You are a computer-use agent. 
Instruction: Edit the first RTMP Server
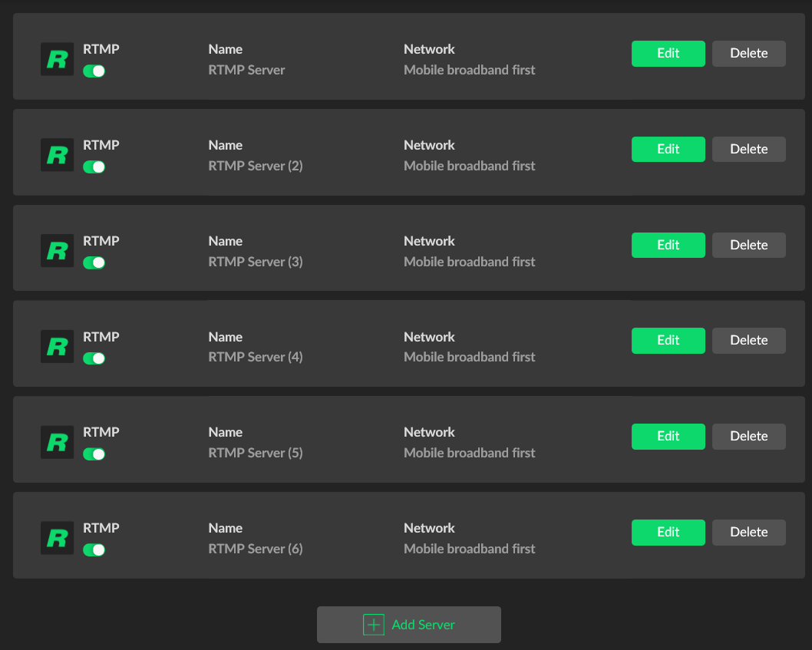point(668,54)
